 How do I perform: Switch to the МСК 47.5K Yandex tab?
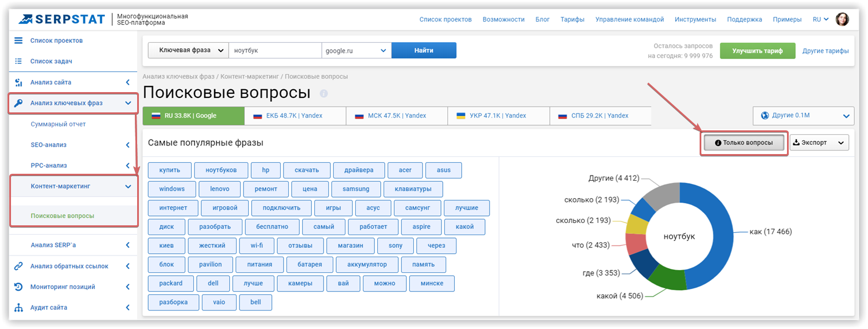(x=397, y=115)
